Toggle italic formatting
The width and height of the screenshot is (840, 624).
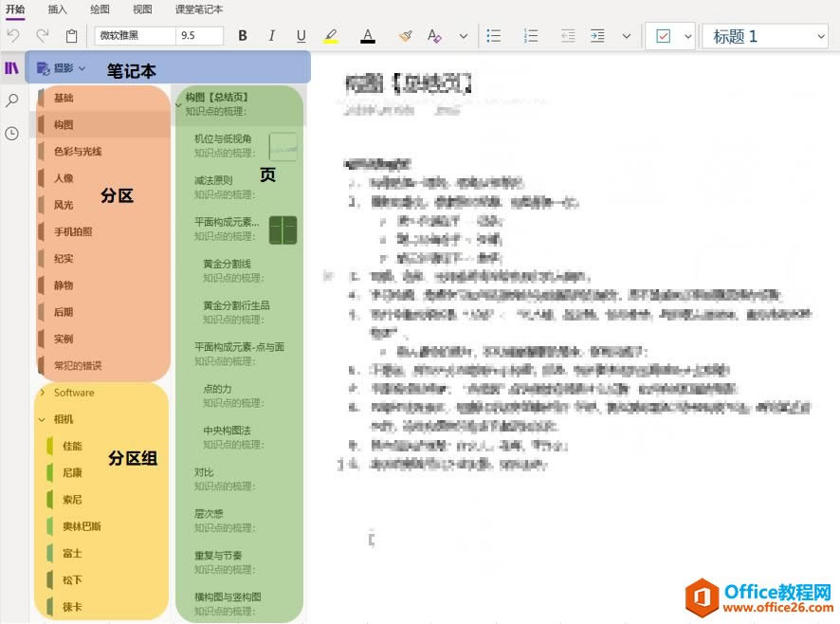click(x=272, y=35)
